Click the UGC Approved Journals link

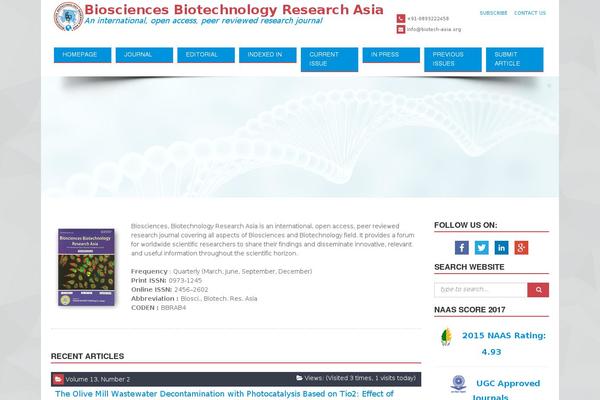tap(506, 389)
